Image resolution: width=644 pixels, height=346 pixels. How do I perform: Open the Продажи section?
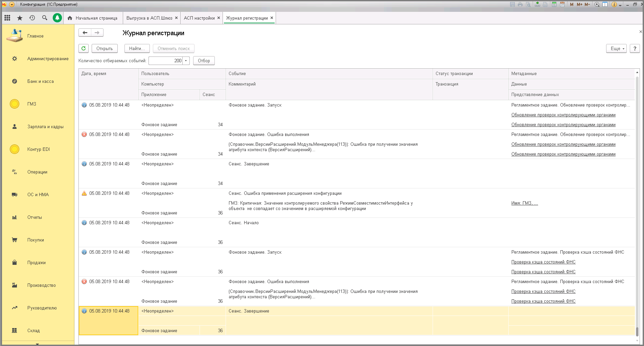pyautogui.click(x=38, y=263)
